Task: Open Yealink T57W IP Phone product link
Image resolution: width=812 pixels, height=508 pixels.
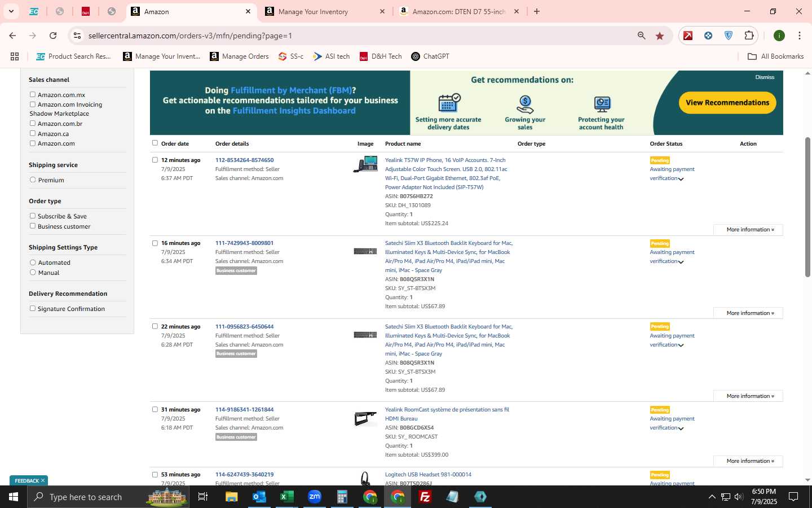Action: tap(446, 174)
